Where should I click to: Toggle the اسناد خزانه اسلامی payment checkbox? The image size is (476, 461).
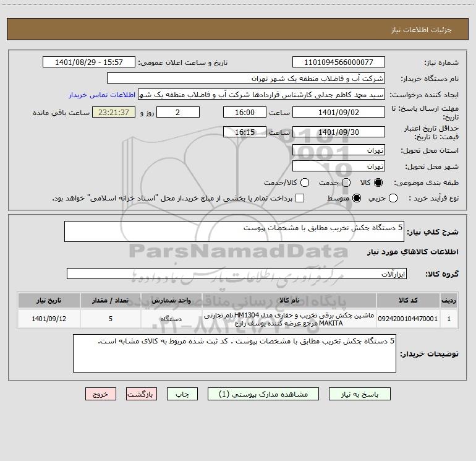[x=300, y=198]
